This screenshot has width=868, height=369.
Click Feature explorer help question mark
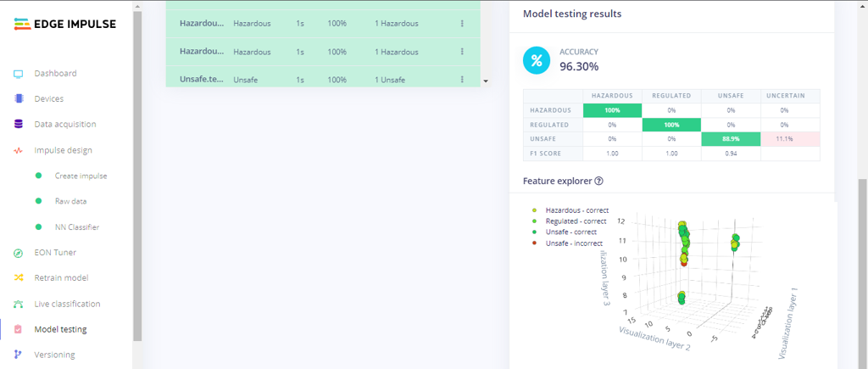[x=598, y=181]
